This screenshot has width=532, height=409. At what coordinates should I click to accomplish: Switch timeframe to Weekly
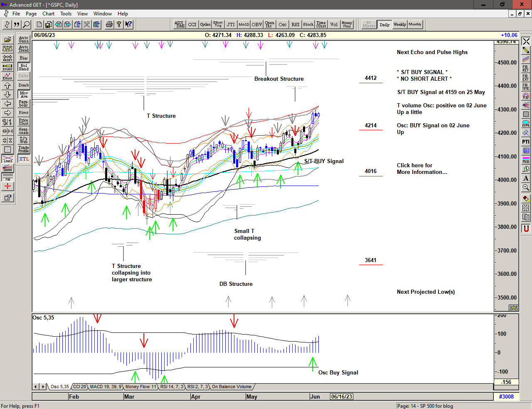pos(399,25)
